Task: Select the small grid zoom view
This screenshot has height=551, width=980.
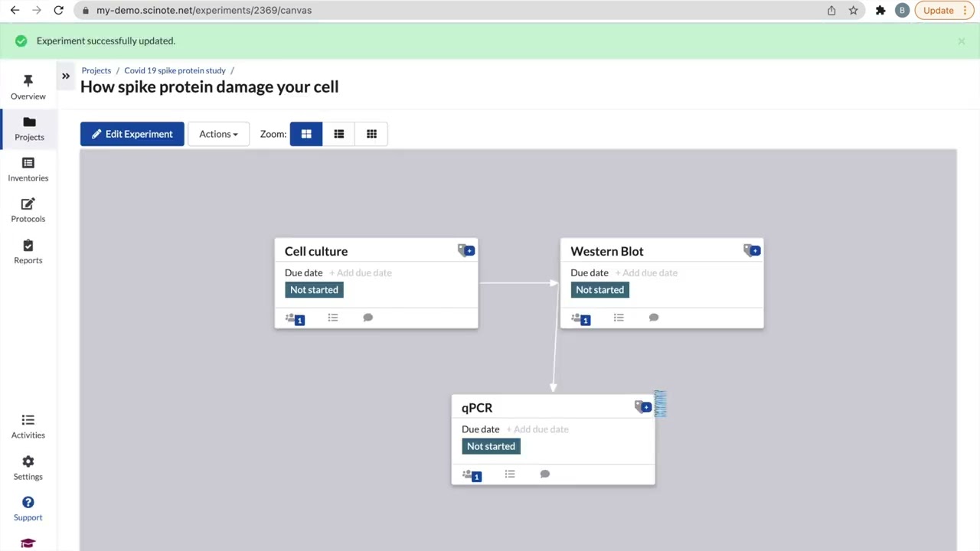Action: tap(371, 134)
